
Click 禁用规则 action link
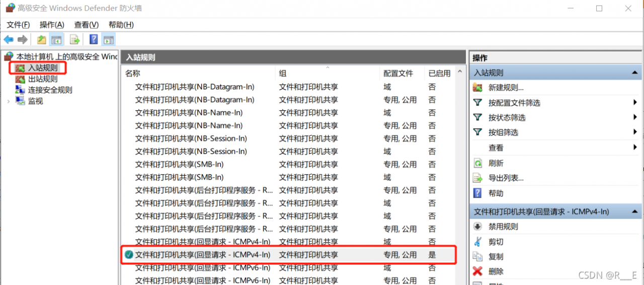point(503,227)
